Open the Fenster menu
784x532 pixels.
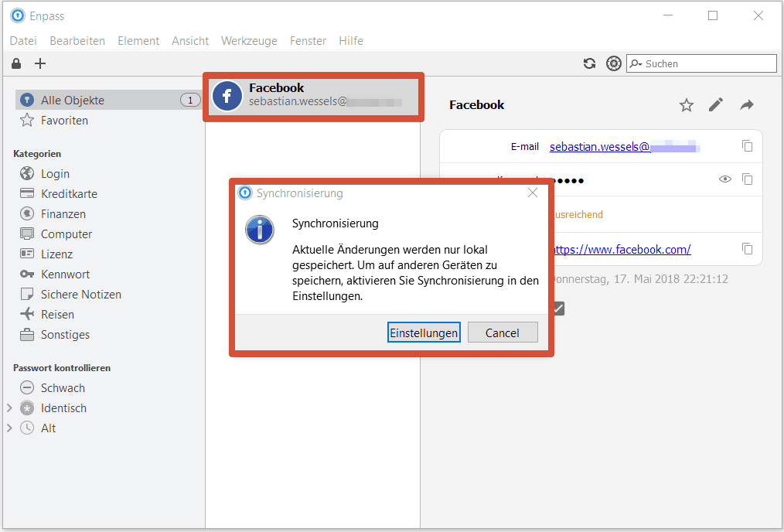coord(308,41)
